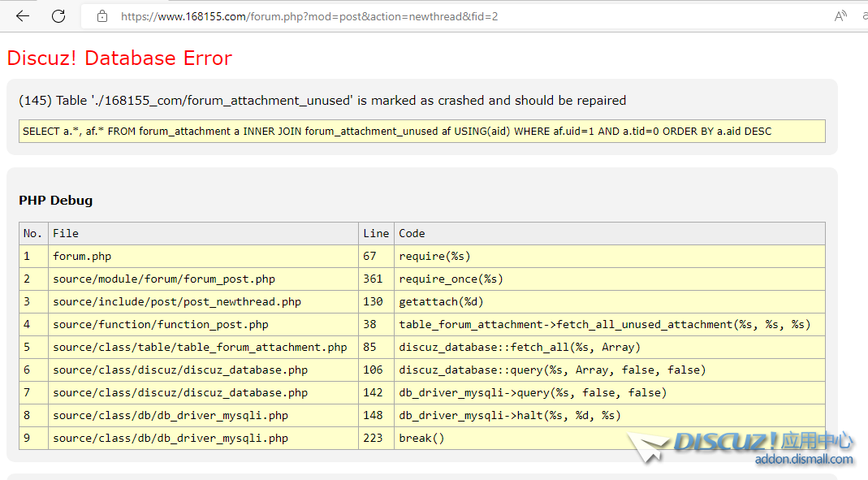This screenshot has height=480, width=868.
Task: Select row number 9 cell
Action: tap(34, 438)
